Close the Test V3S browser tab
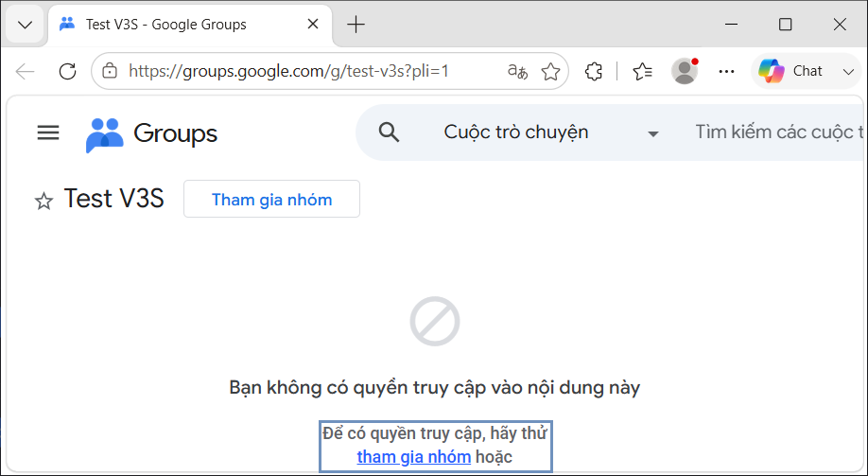The image size is (868, 476). click(313, 25)
